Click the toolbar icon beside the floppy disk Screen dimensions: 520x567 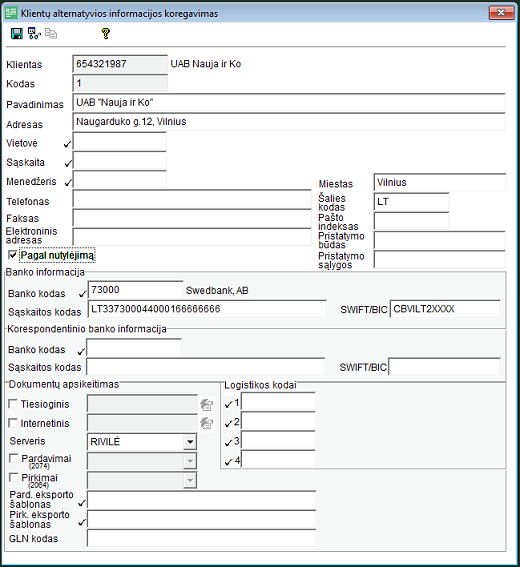coord(34,33)
